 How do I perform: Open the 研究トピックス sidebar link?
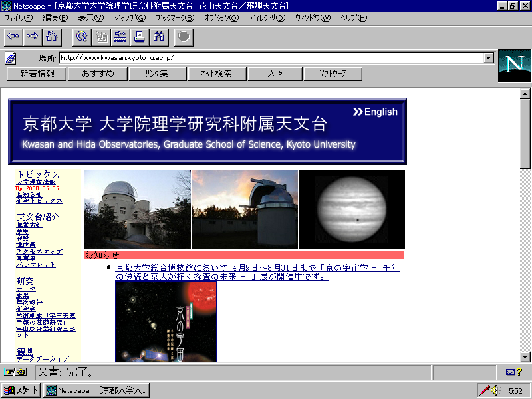coord(39,201)
